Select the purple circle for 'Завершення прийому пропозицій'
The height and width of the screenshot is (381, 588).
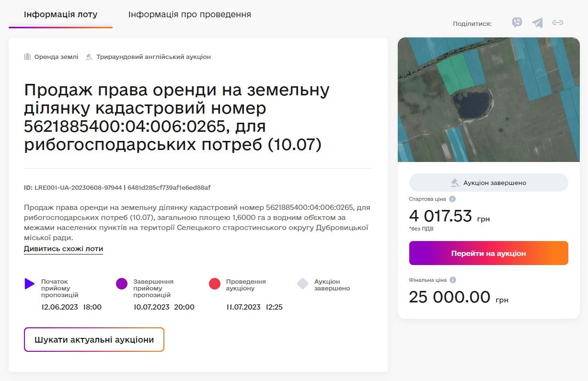tap(122, 284)
